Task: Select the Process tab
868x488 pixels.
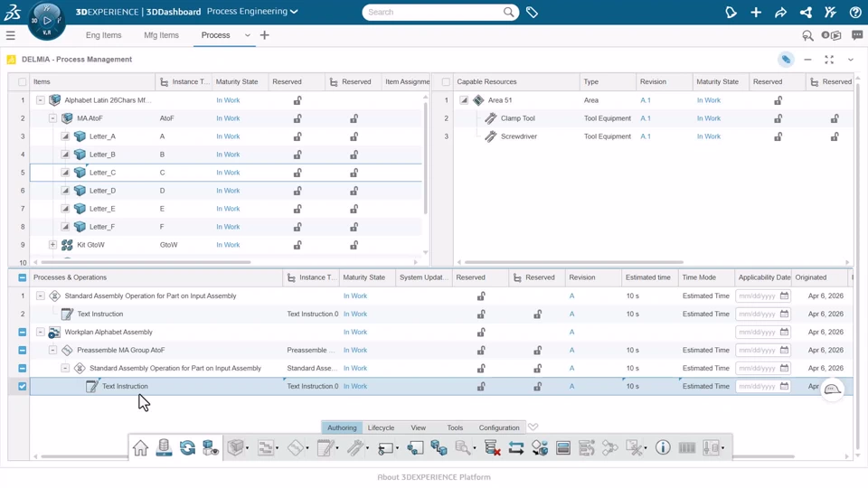Action: 215,35
